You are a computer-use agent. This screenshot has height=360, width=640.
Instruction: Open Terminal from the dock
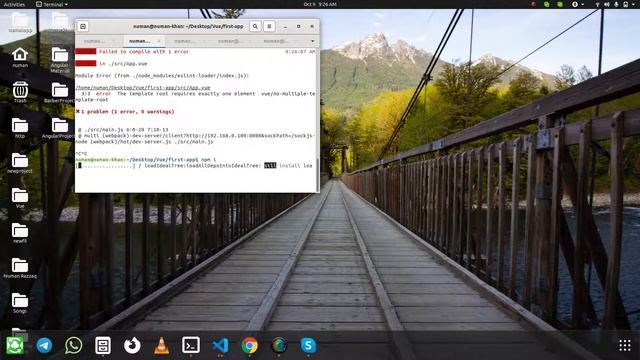(x=191, y=345)
